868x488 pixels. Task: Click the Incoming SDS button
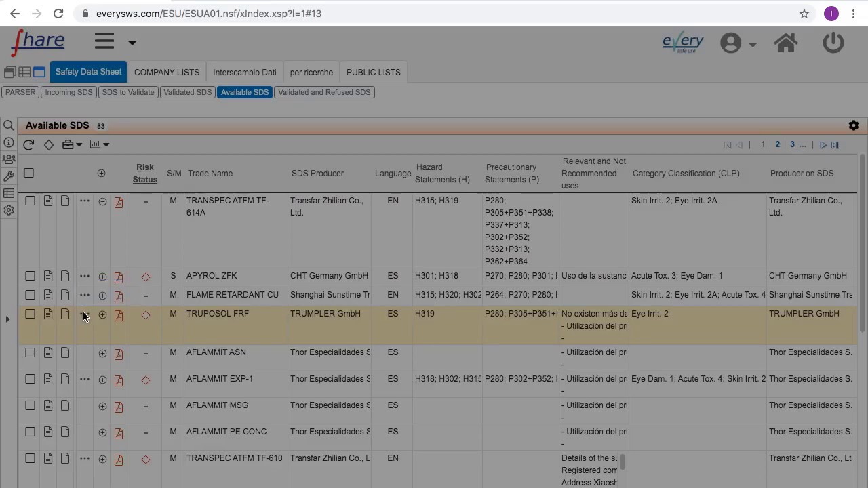pos(68,92)
